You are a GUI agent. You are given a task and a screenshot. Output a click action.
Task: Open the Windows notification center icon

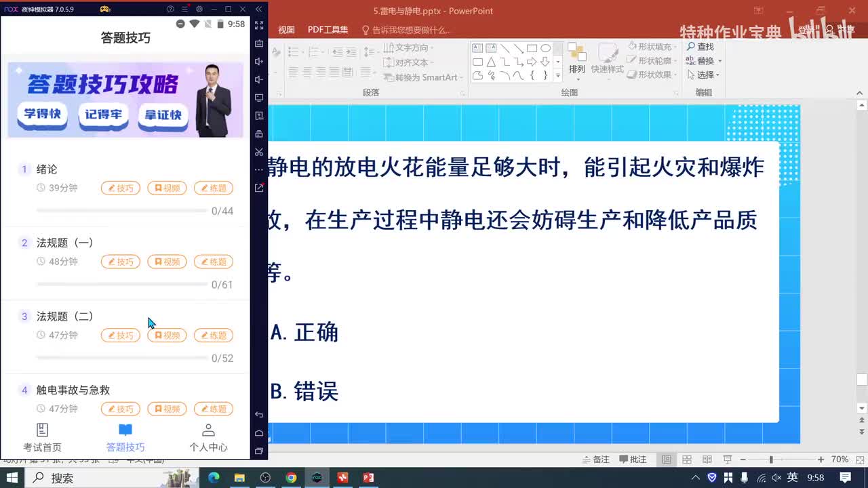[846, 478]
